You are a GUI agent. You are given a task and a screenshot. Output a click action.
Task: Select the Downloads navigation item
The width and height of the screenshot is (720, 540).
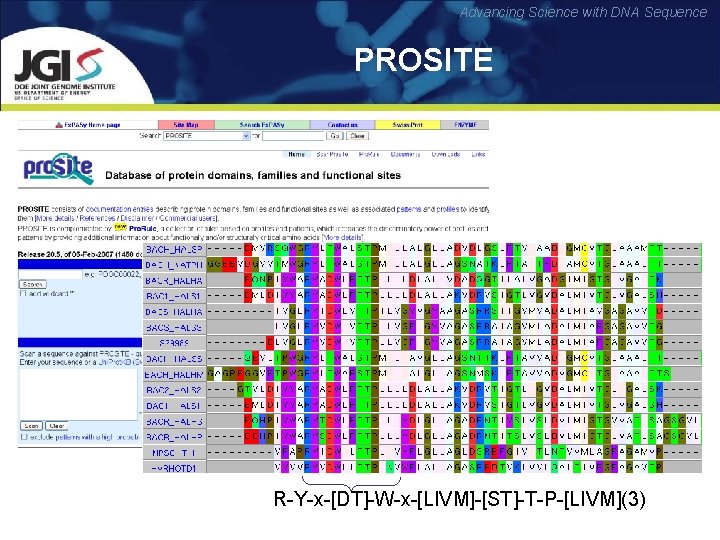click(x=446, y=154)
